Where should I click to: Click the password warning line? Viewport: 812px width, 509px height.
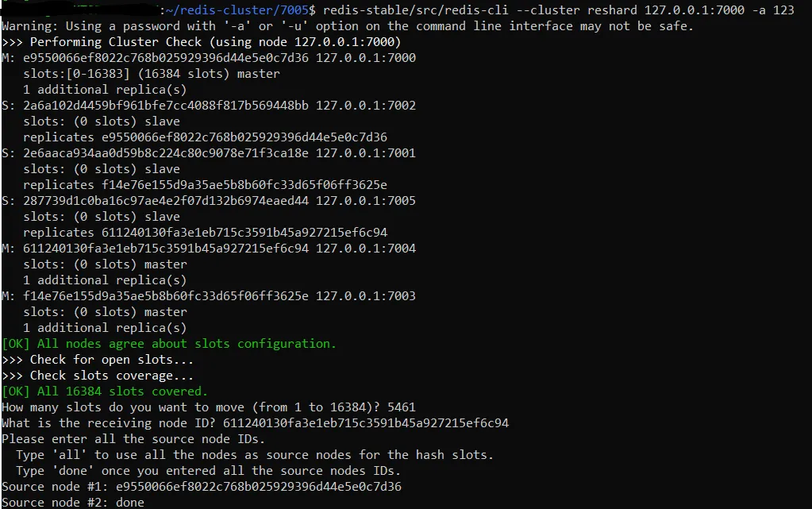pyautogui.click(x=348, y=26)
